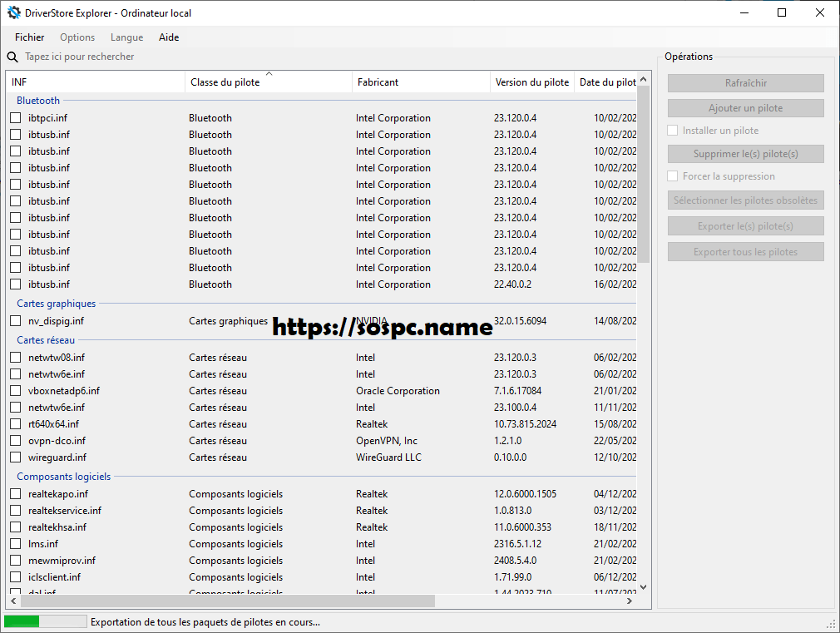The width and height of the screenshot is (840, 633).
Task: Tick the nv_dispig.inf driver checkbox
Action: [16, 321]
